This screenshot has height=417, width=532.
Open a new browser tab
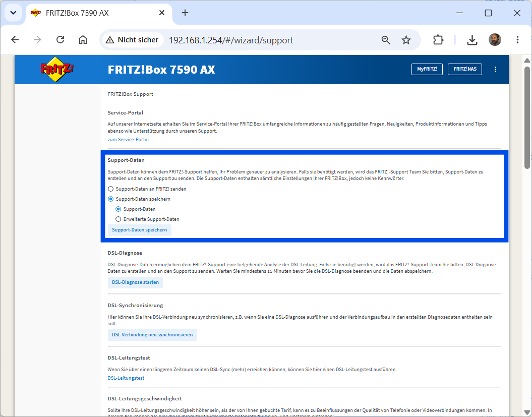click(185, 13)
